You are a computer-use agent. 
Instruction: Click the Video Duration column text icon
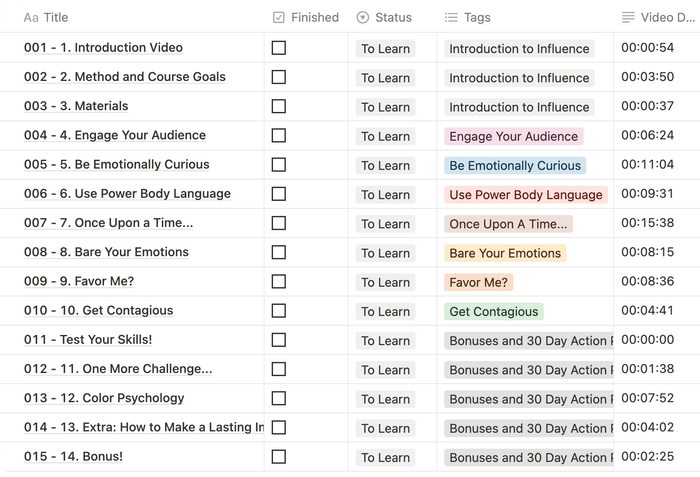point(628,17)
